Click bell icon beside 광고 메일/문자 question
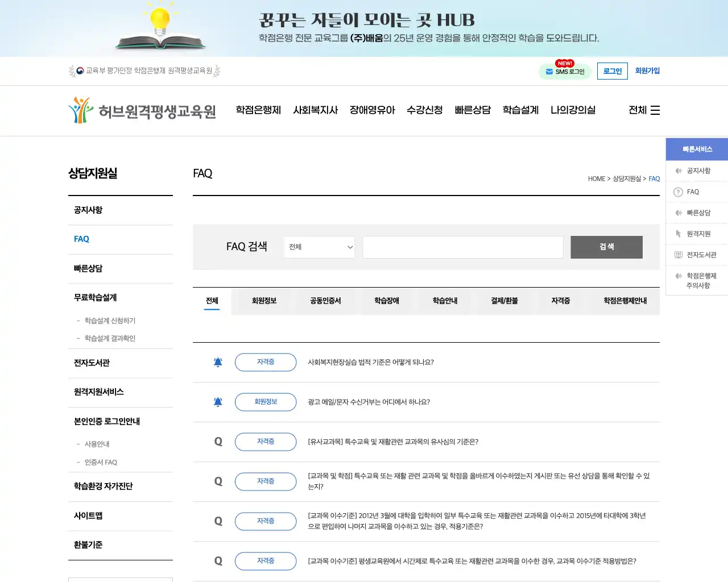This screenshot has width=728, height=582. pyautogui.click(x=218, y=402)
